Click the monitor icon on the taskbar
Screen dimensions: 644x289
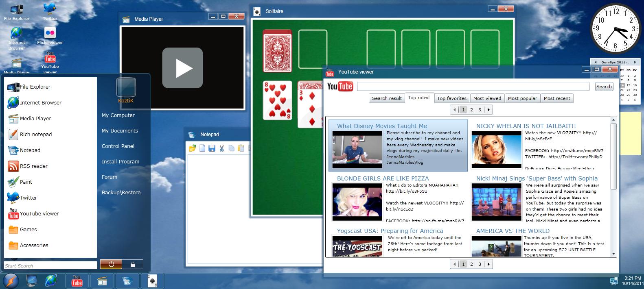click(x=31, y=281)
